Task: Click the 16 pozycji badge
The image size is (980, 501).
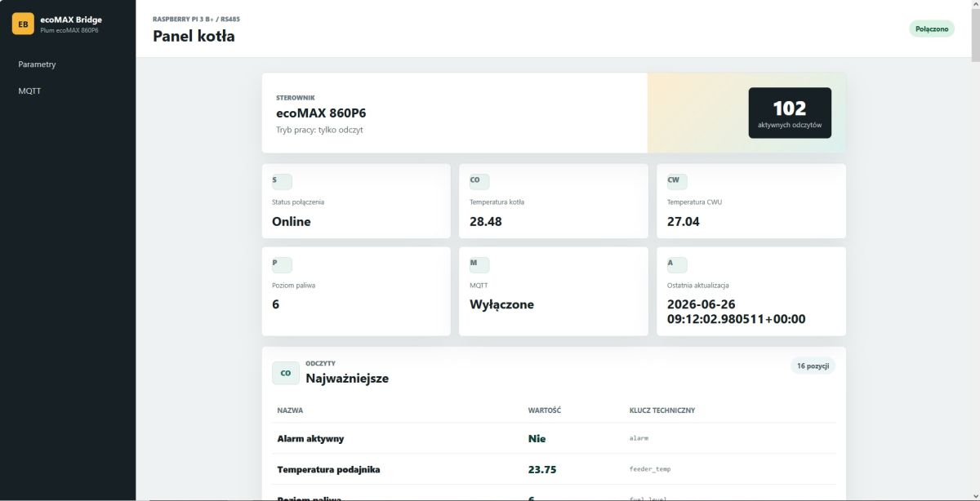Action: [x=813, y=366]
